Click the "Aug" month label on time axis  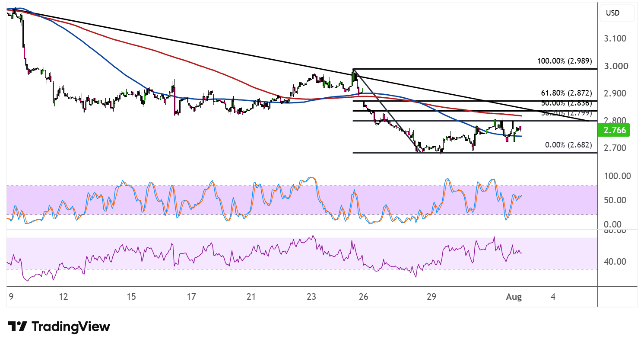[x=514, y=297]
